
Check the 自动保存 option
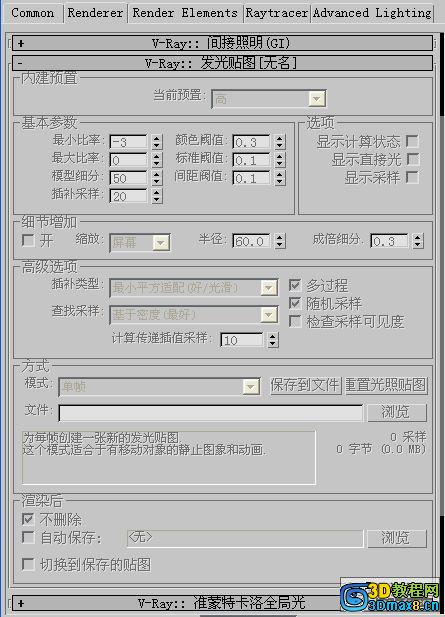click(28, 537)
